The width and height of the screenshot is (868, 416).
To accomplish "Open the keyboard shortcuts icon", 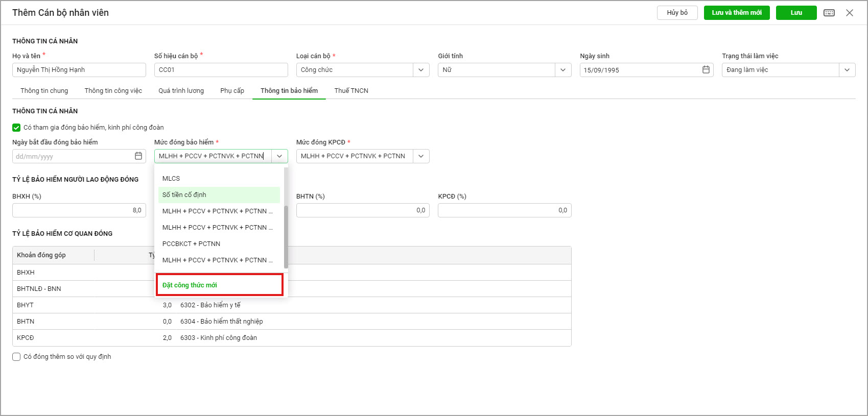I will pyautogui.click(x=829, y=13).
